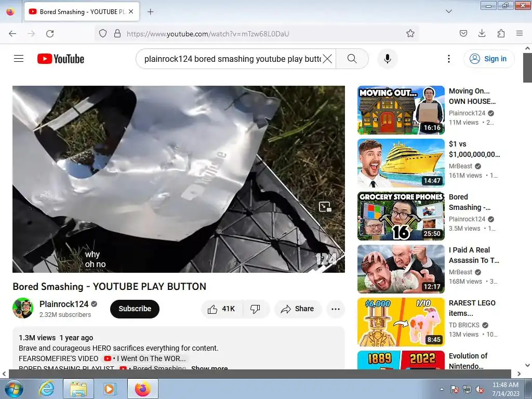Open the I Paid A Real Assassin title
Viewport: 532px width, 399px height.
click(474, 255)
